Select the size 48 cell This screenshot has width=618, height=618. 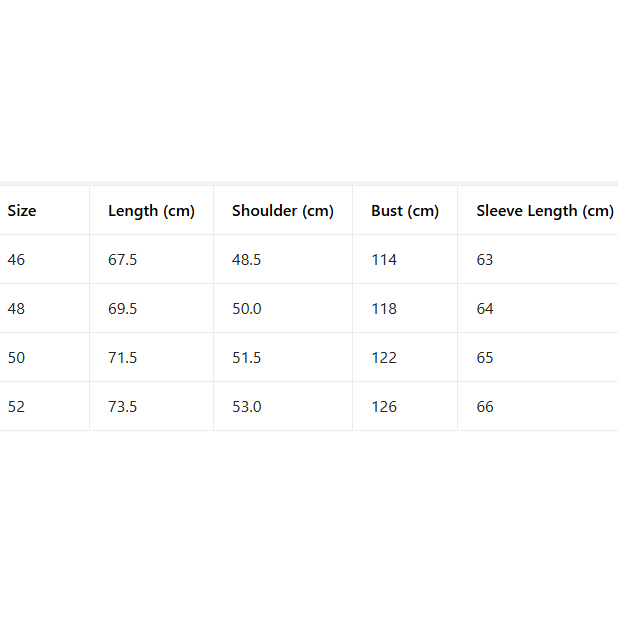(x=16, y=309)
